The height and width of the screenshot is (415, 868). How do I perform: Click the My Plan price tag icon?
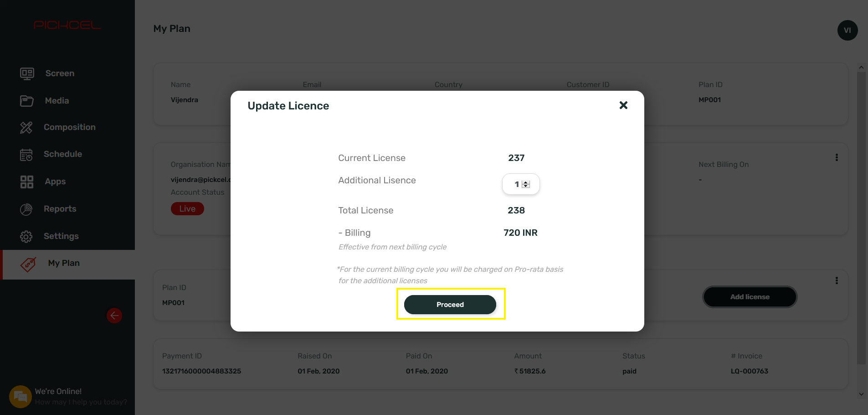click(28, 264)
